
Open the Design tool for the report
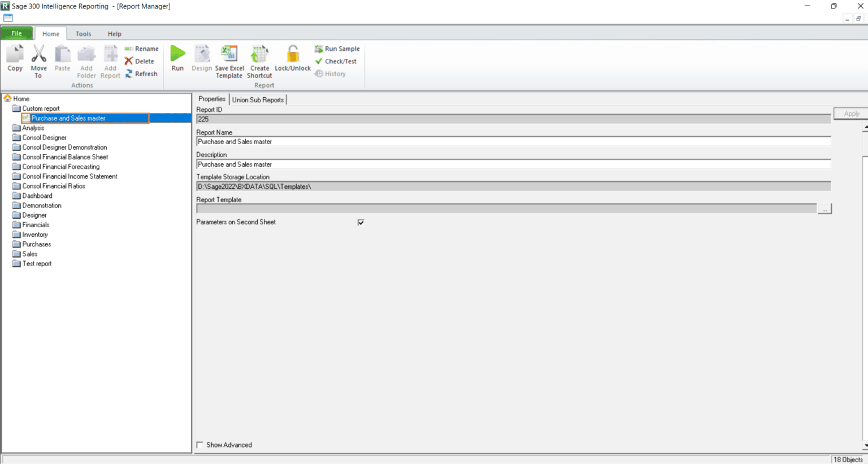pos(201,59)
